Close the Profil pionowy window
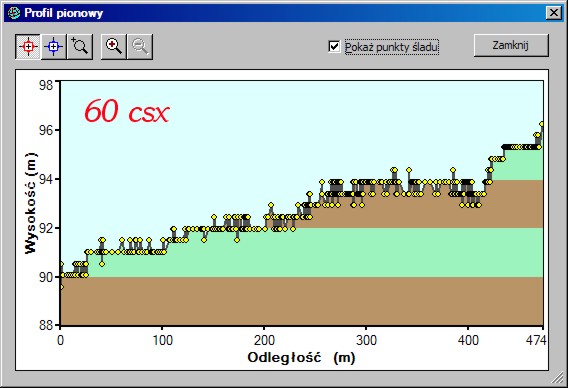Screen dimensions: 568x388 coord(554,13)
